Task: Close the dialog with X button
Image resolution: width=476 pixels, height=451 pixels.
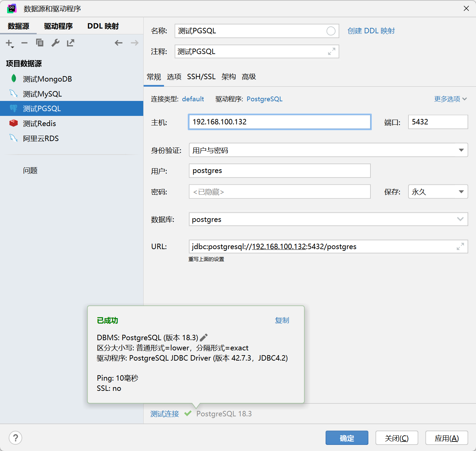Action: coord(466,8)
